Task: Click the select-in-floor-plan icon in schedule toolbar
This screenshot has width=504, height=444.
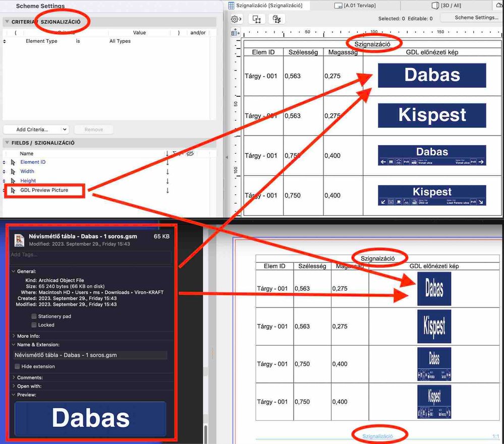Action: pyautogui.click(x=256, y=19)
